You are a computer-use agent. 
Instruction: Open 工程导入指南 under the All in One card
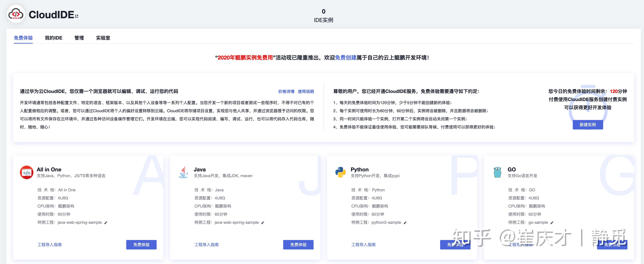[50, 245]
